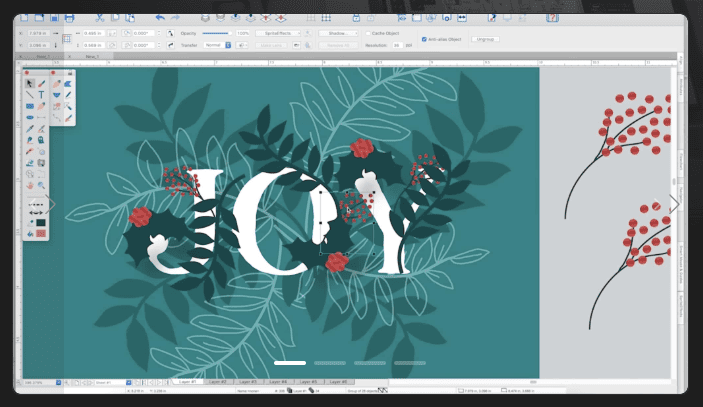The height and width of the screenshot is (407, 703).
Task: Click the Resolution ppi input field
Action: click(x=397, y=45)
